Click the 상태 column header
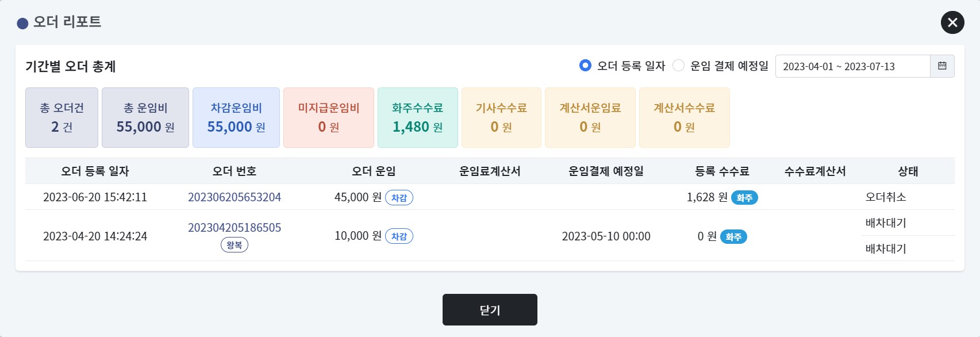Image resolution: width=980 pixels, height=337 pixels. point(908,171)
